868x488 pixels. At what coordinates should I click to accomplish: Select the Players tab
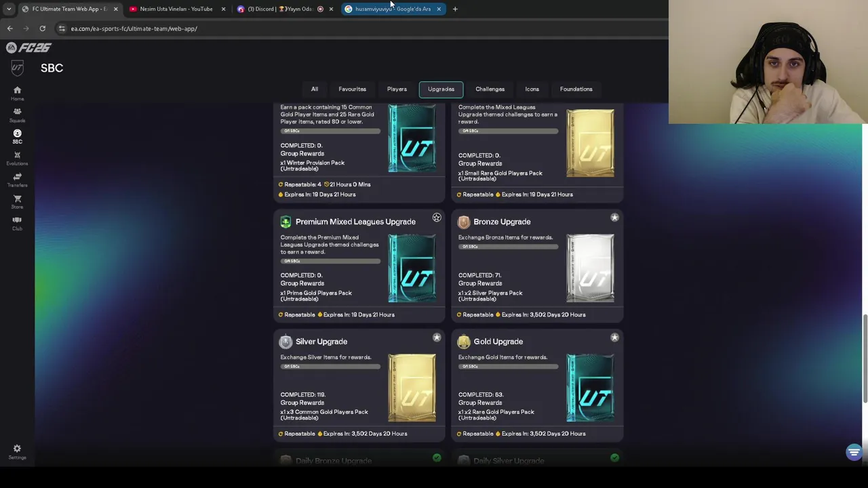point(397,89)
